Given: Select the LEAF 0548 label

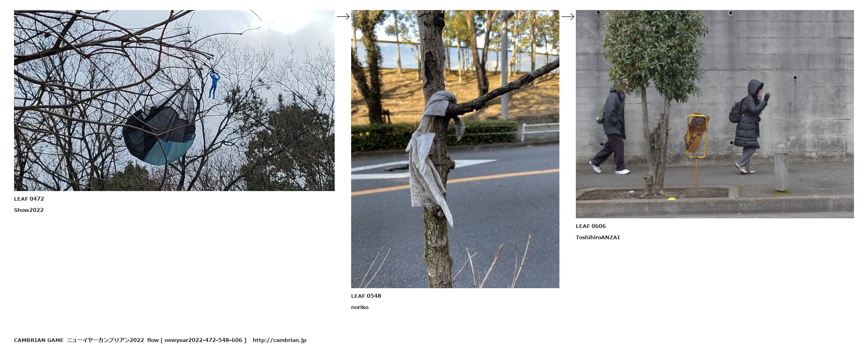Looking at the screenshot, I should (x=366, y=296).
